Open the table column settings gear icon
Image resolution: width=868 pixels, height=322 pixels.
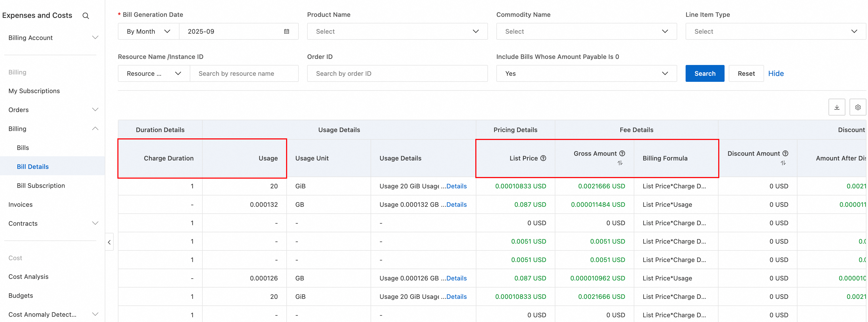click(x=857, y=107)
